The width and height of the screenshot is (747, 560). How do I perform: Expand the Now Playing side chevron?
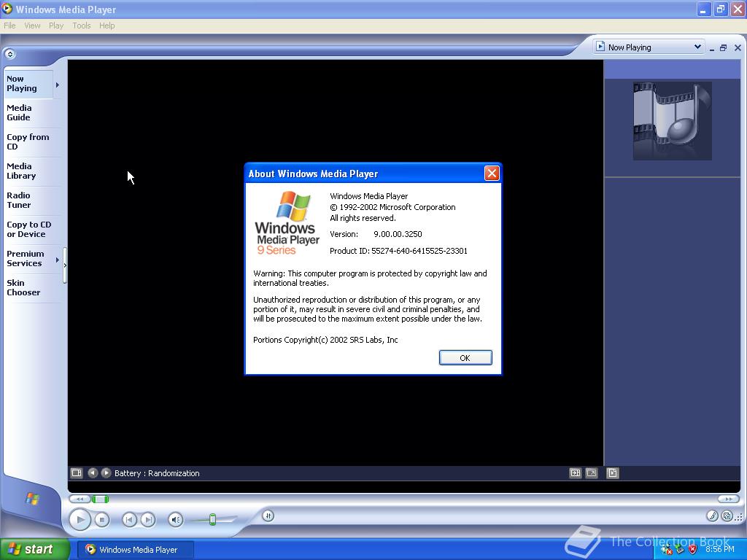[x=57, y=85]
